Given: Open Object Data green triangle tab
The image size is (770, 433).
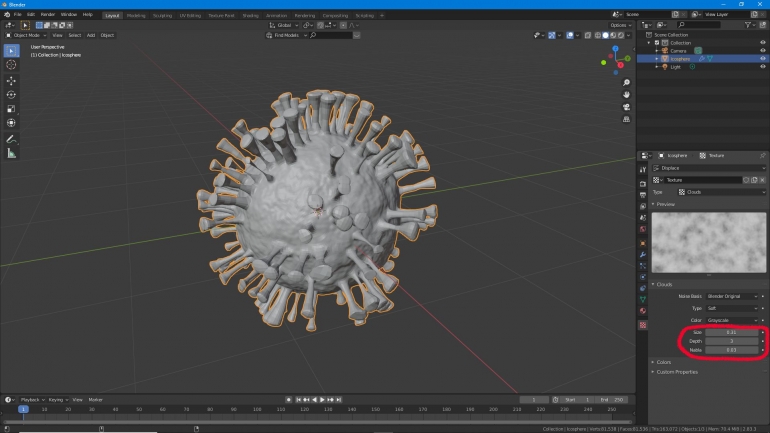Looking at the screenshot, I should click(x=643, y=299).
